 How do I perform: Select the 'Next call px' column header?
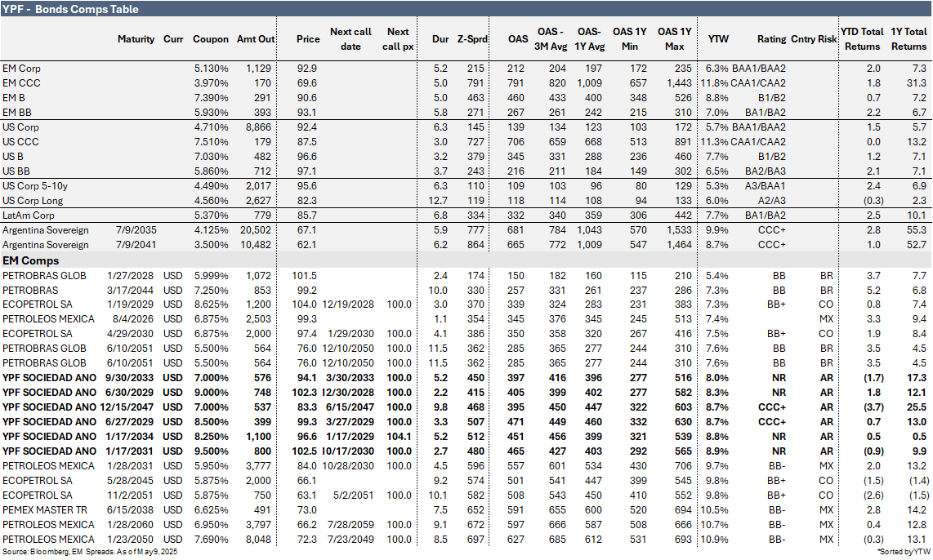pyautogui.click(x=398, y=38)
